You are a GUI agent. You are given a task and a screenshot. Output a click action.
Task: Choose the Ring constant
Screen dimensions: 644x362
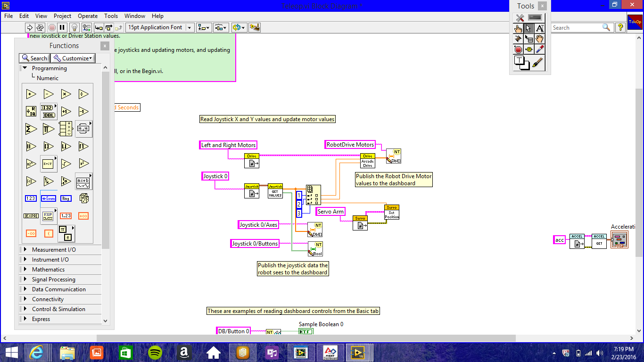[x=66, y=198]
